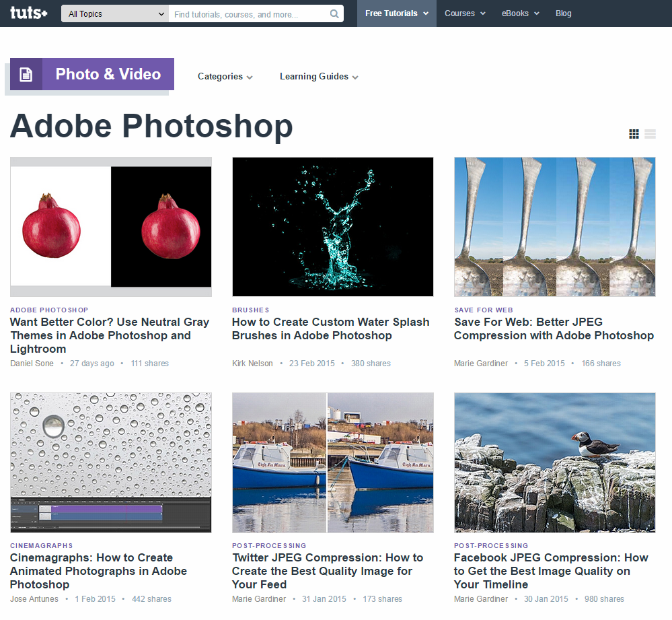
Task: Open Save For Web JPEG Compression article
Action: 554,329
